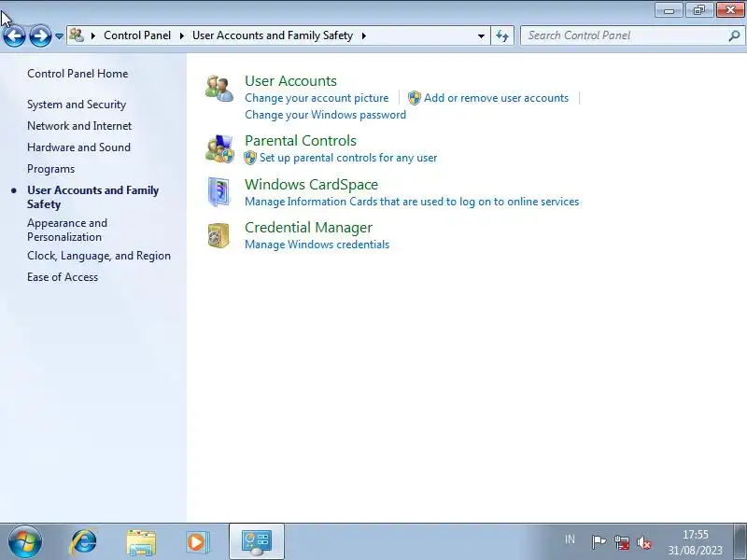The image size is (747, 560).
Task: Open the Parental Controls heading
Action: pos(301,141)
